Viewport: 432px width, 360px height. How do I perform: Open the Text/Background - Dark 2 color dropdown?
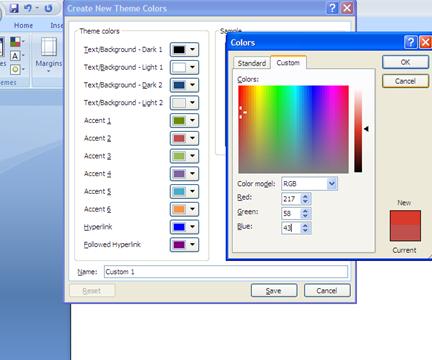184,85
